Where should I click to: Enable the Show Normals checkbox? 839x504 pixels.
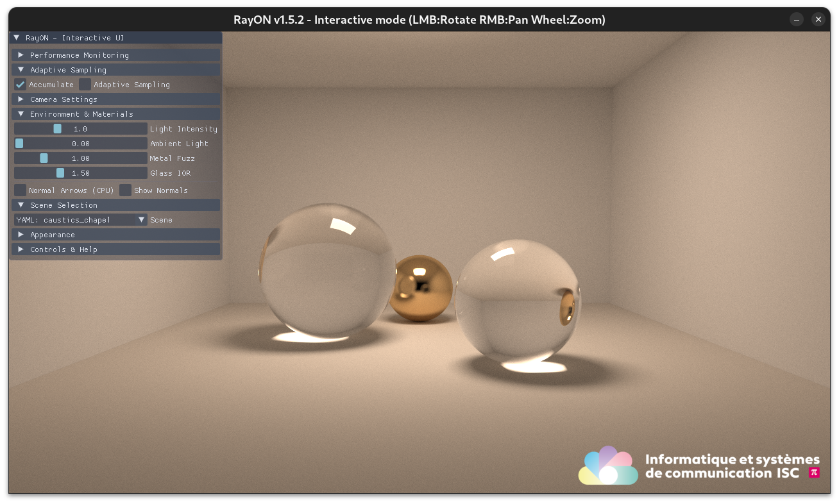[x=126, y=190]
